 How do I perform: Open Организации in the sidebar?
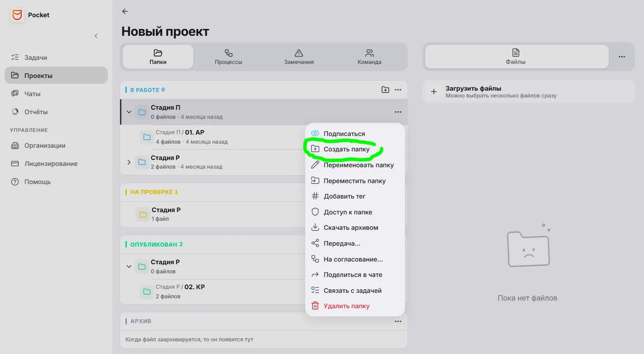click(56, 145)
